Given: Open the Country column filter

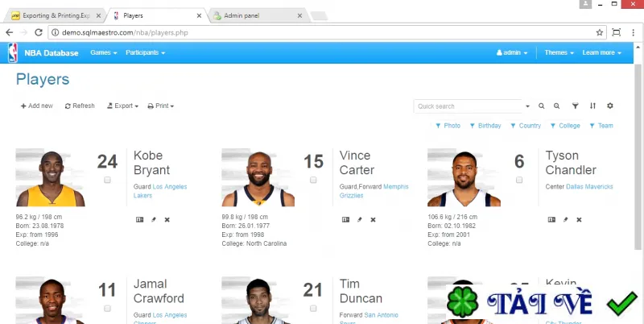Looking at the screenshot, I should 526,126.
